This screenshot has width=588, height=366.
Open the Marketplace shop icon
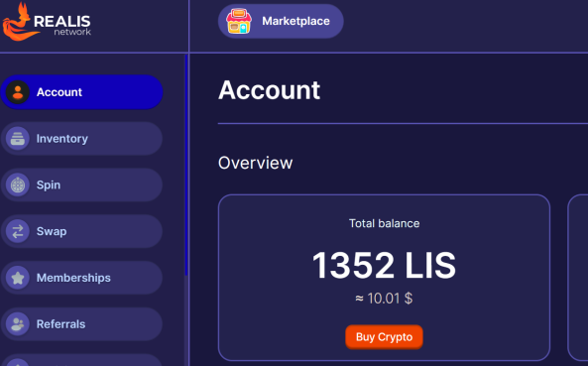coord(239,22)
